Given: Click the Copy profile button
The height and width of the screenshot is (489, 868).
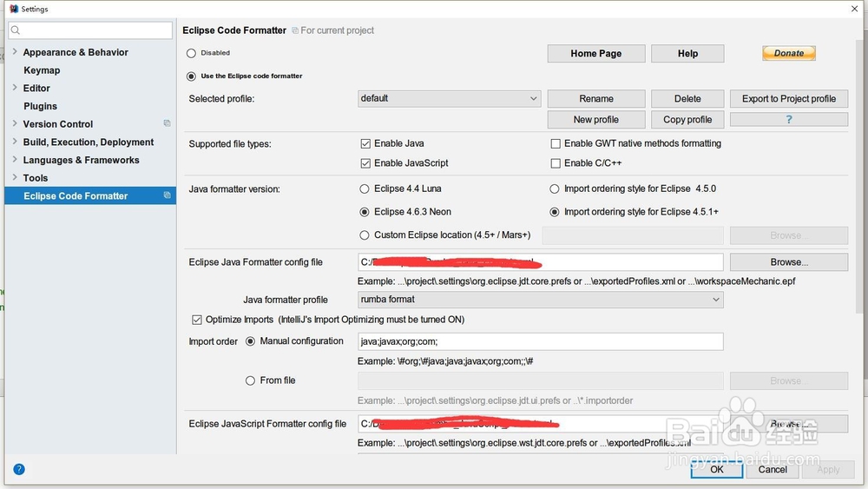Looking at the screenshot, I should 687,120.
